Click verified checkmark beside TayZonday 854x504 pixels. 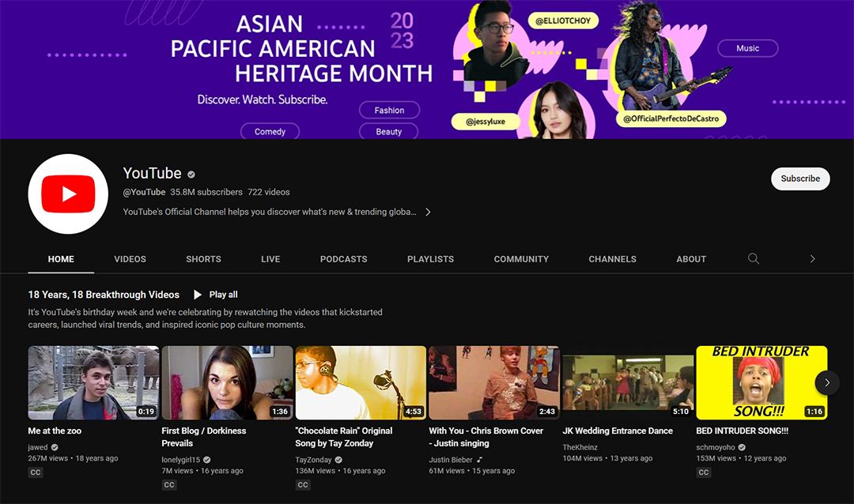coord(338,460)
